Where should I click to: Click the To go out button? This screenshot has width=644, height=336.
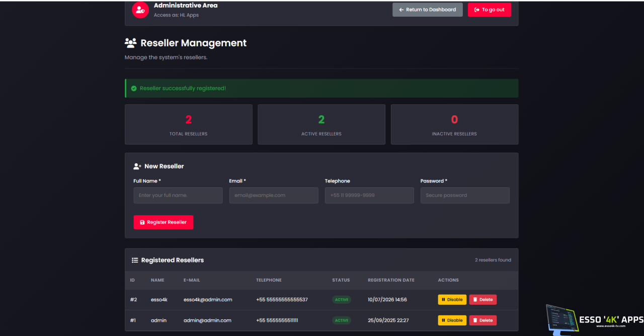pyautogui.click(x=490, y=10)
